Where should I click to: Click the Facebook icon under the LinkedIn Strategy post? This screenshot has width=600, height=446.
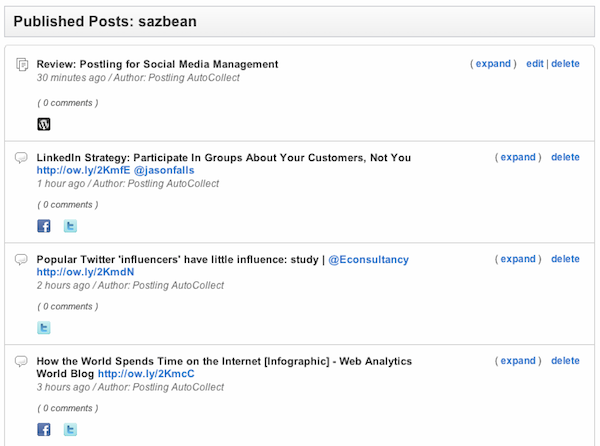click(44, 227)
